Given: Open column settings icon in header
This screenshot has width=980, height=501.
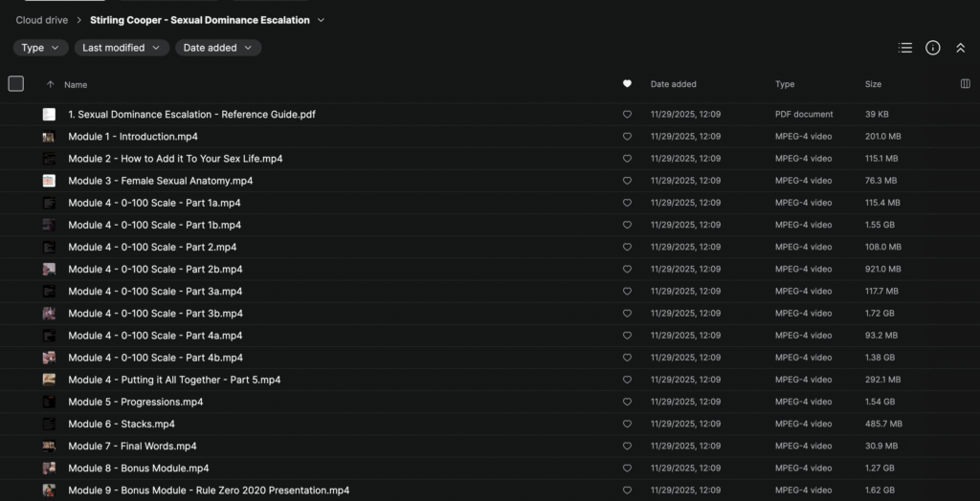Looking at the screenshot, I should [965, 84].
